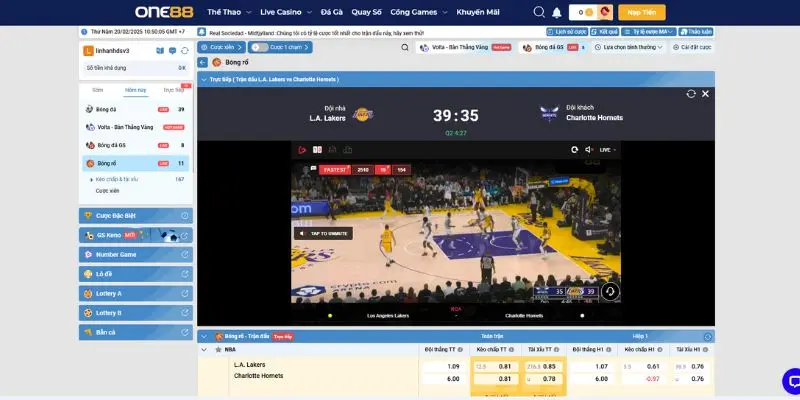
Task: Click the red account avatar icon
Action: [605, 12]
